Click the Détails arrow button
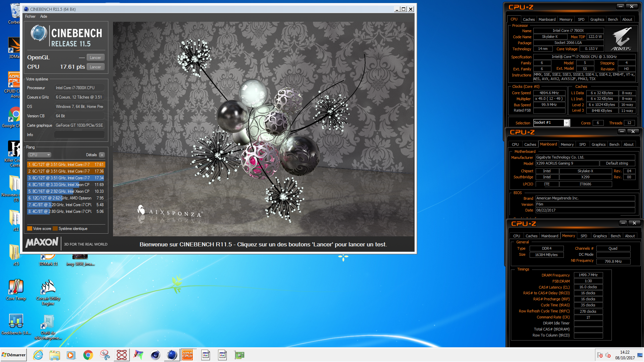Viewport: 644px width, 362px height. [x=102, y=155]
